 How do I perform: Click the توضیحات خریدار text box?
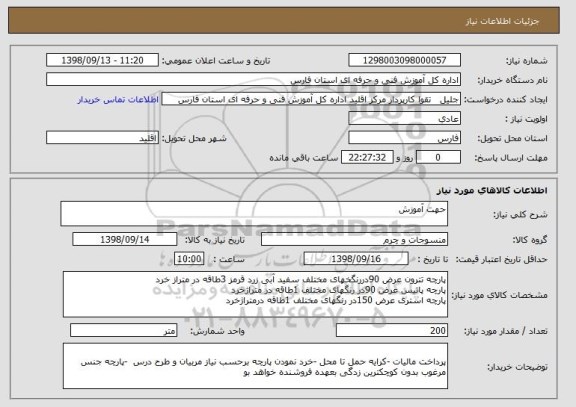pyautogui.click(x=255, y=366)
